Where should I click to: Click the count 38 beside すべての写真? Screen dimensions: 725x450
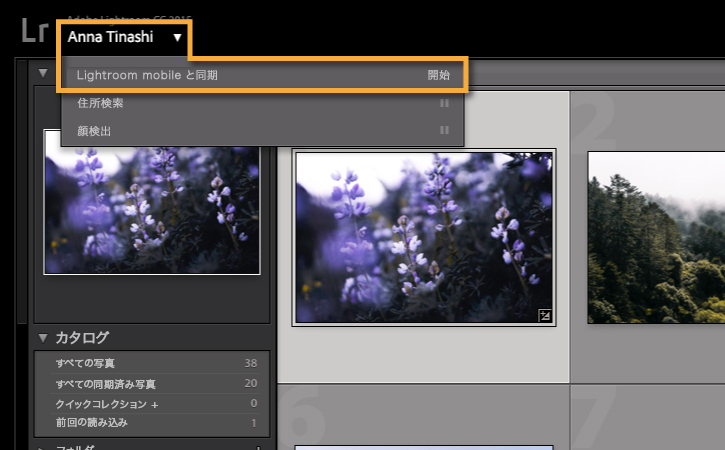251,364
